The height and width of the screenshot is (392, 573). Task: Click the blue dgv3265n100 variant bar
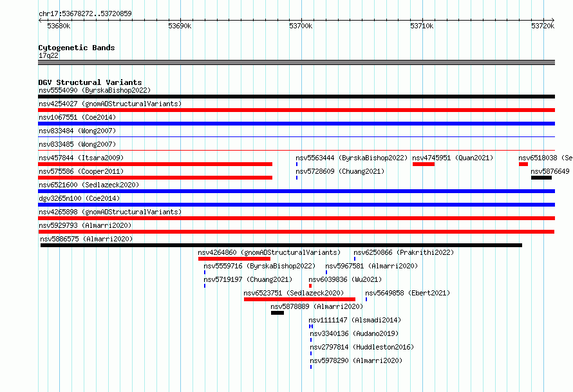pyautogui.click(x=296, y=205)
